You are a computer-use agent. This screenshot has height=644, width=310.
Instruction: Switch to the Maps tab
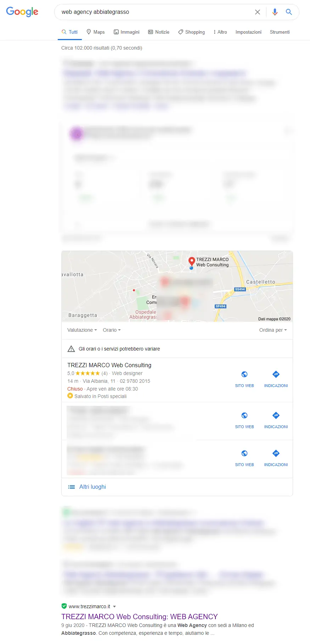point(96,32)
